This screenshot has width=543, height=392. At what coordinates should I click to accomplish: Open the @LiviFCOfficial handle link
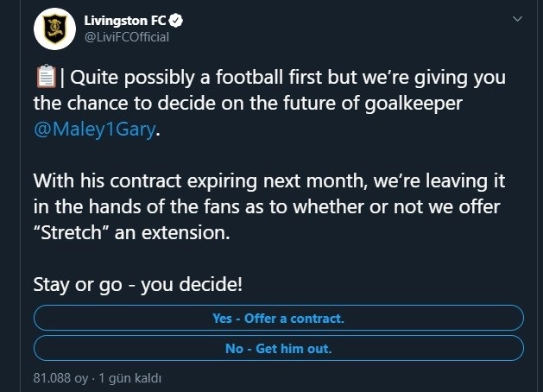click(127, 37)
